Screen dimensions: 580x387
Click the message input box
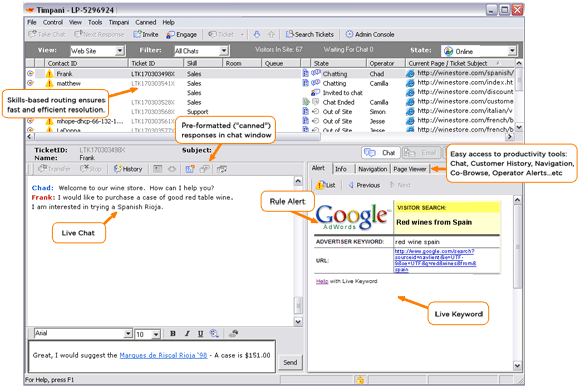pyautogui.click(x=152, y=356)
